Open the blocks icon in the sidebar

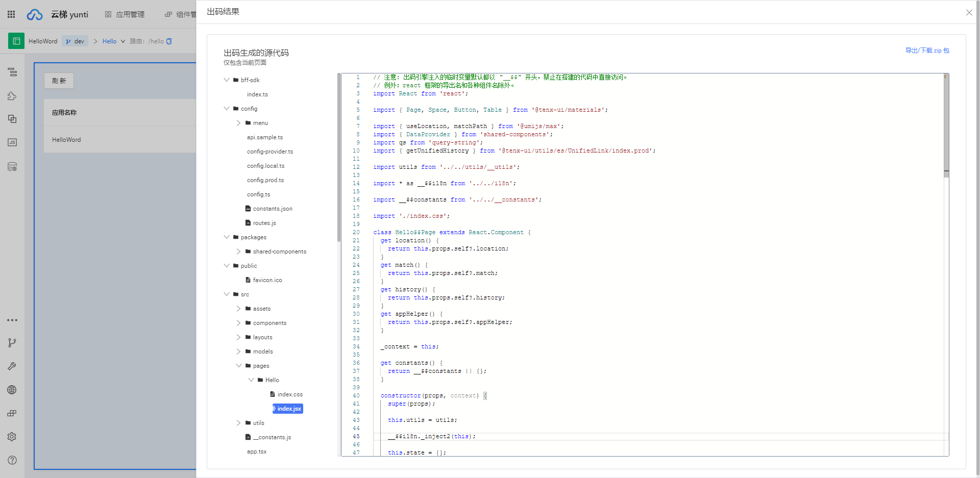tap(12, 413)
